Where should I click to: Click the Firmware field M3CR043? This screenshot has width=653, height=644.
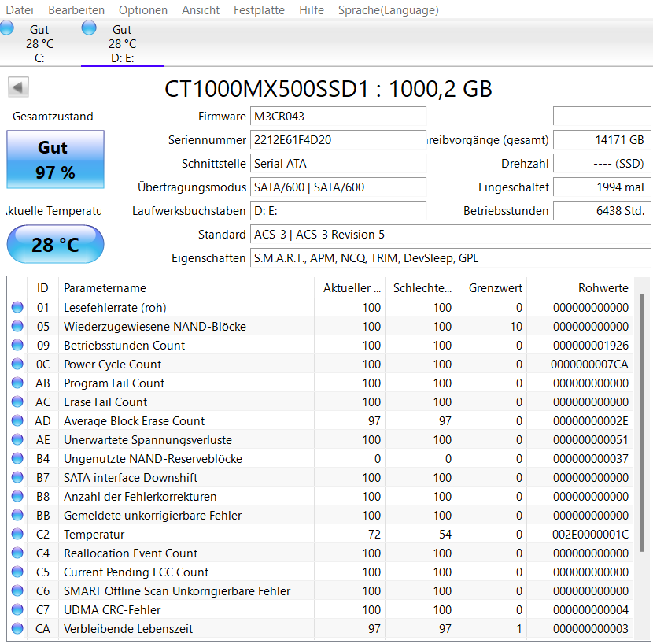pyautogui.click(x=338, y=117)
